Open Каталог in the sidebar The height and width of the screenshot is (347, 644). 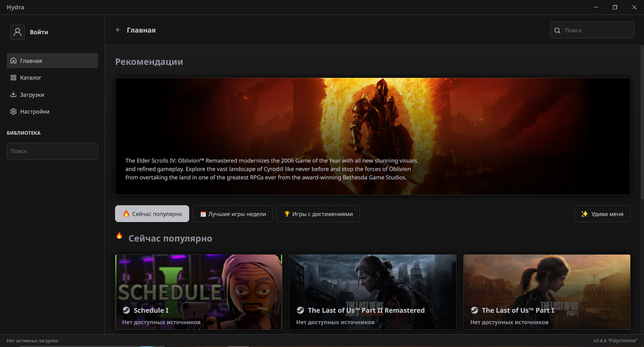(x=52, y=78)
